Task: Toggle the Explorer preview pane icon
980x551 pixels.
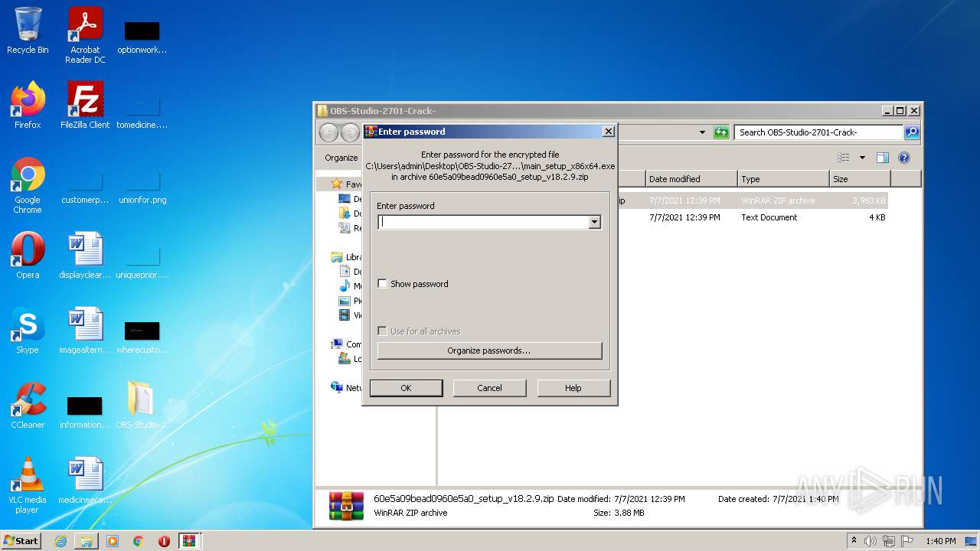Action: [x=882, y=158]
